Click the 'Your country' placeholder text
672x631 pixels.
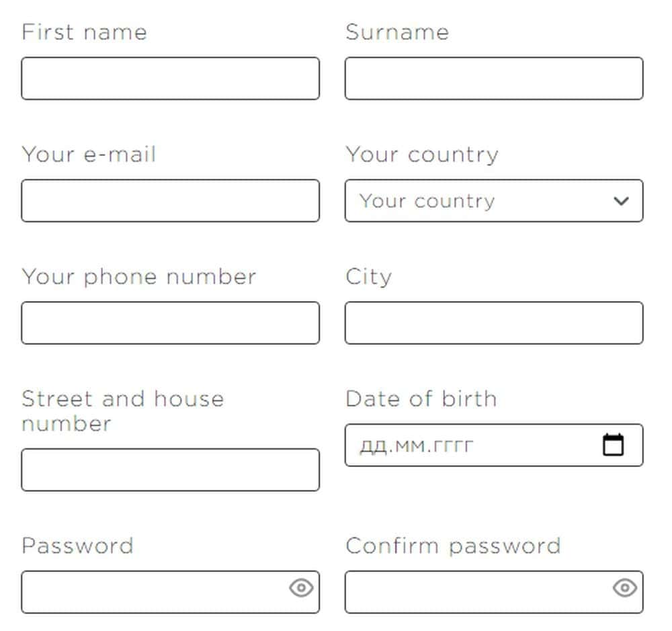point(427,201)
